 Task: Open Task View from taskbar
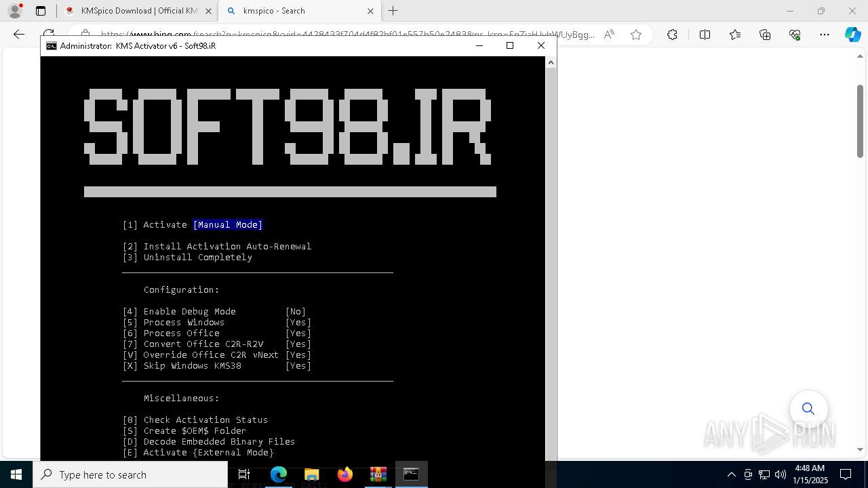(x=244, y=474)
